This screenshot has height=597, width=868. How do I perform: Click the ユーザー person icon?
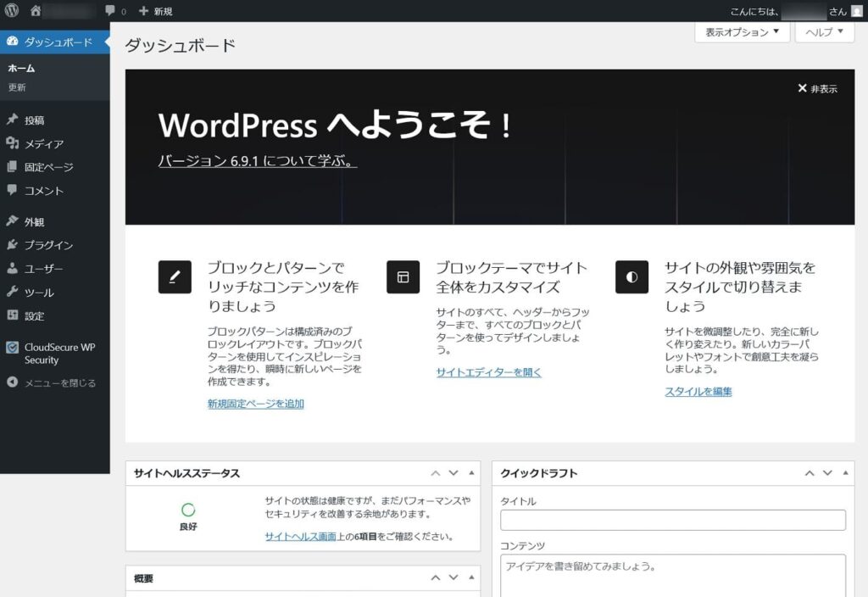point(12,268)
